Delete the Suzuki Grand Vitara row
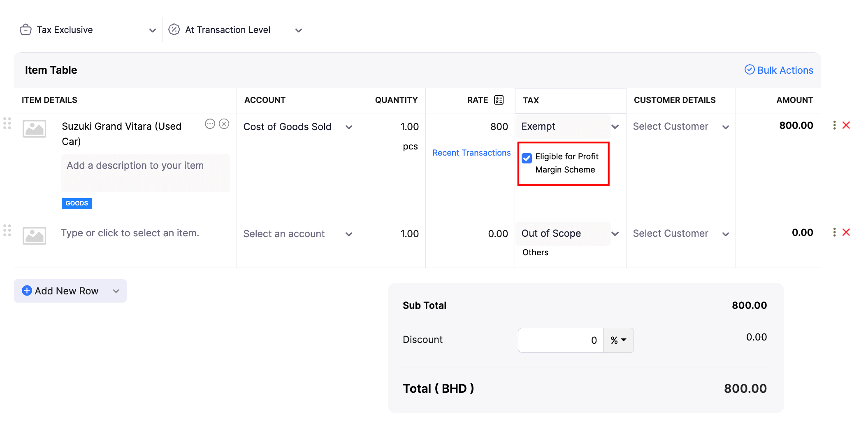The width and height of the screenshot is (868, 429). tap(846, 125)
